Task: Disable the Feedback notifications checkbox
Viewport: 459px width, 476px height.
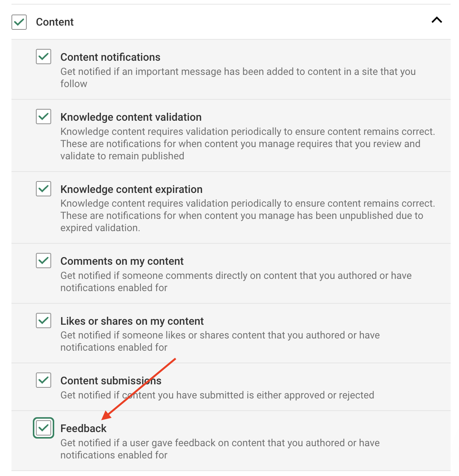Action: [x=44, y=428]
